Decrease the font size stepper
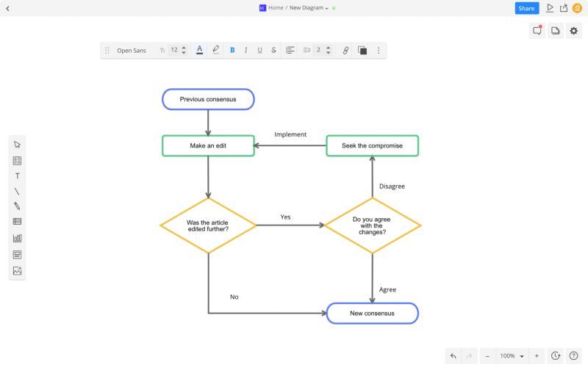Image resolution: width=588 pixels, height=373 pixels. pyautogui.click(x=184, y=53)
